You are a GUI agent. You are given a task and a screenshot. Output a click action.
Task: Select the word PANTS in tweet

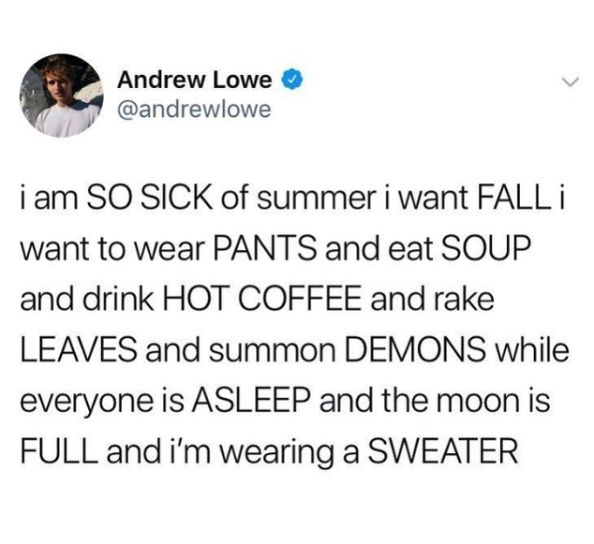click(264, 249)
